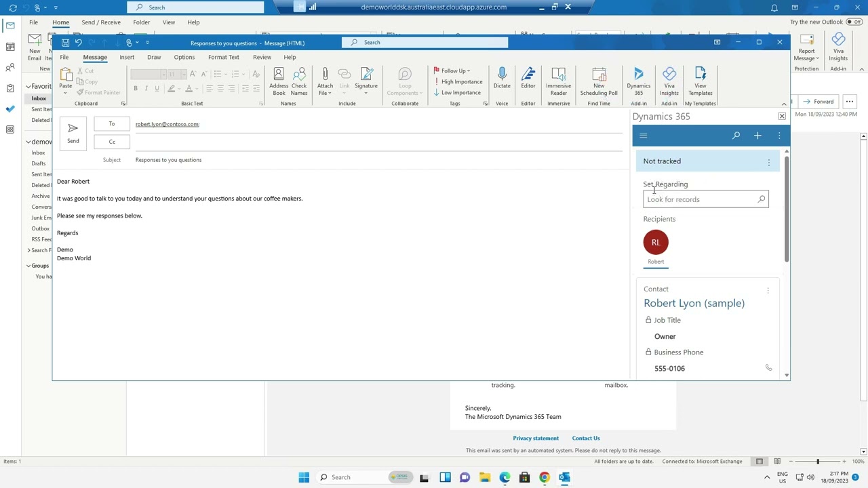Switch to the Insert ribbon tab

coord(127,57)
